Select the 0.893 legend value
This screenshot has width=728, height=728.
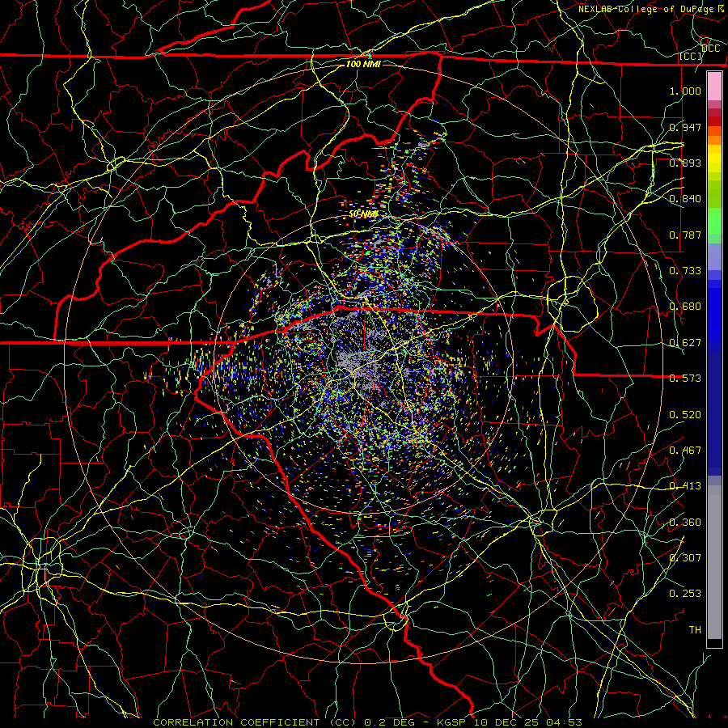tap(685, 163)
